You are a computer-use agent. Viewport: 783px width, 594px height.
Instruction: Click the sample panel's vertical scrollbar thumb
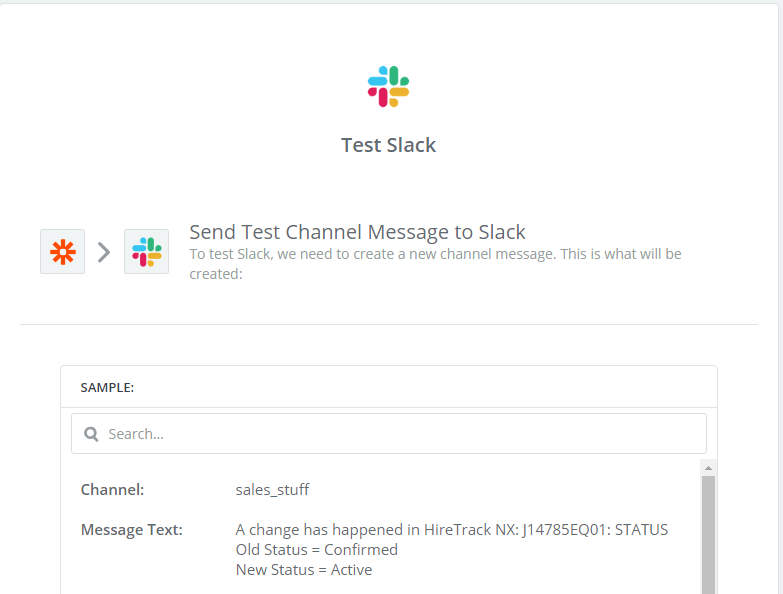(708, 535)
